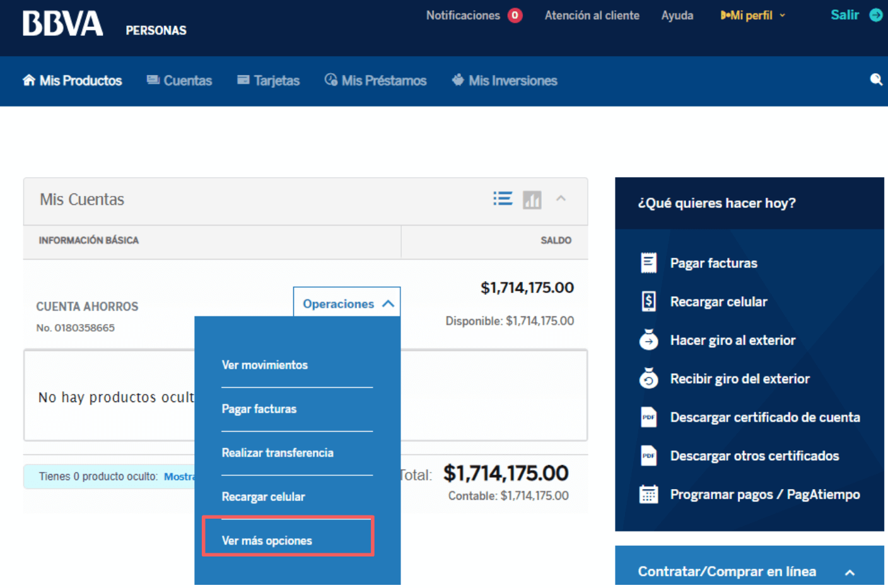Viewport: 888px width, 588px height.
Task: Click the red notification count badge
Action: pos(515,15)
